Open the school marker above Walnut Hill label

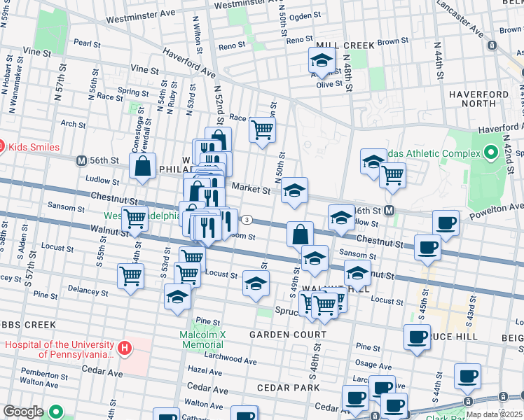[x=357, y=274]
